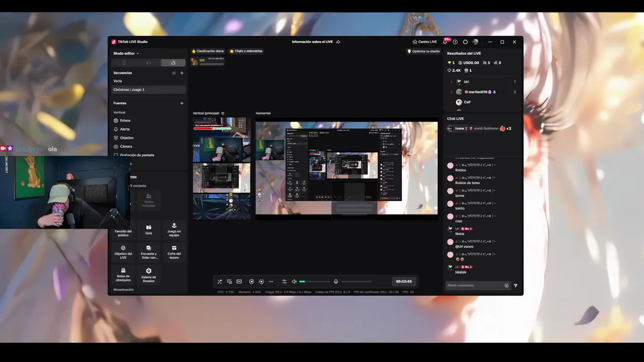This screenshot has height=362, width=644.
Task: Click the USD0.00 earnings stat
Action: click(x=468, y=63)
